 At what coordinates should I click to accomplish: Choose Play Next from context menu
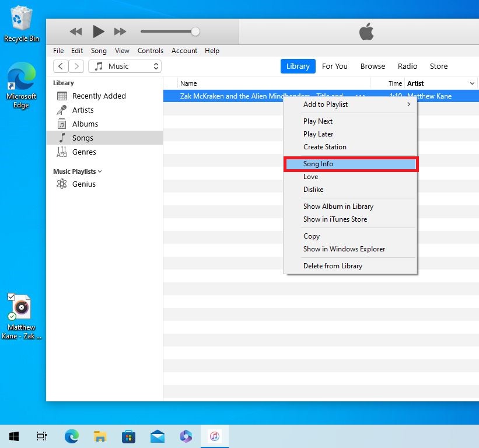[x=351, y=121]
